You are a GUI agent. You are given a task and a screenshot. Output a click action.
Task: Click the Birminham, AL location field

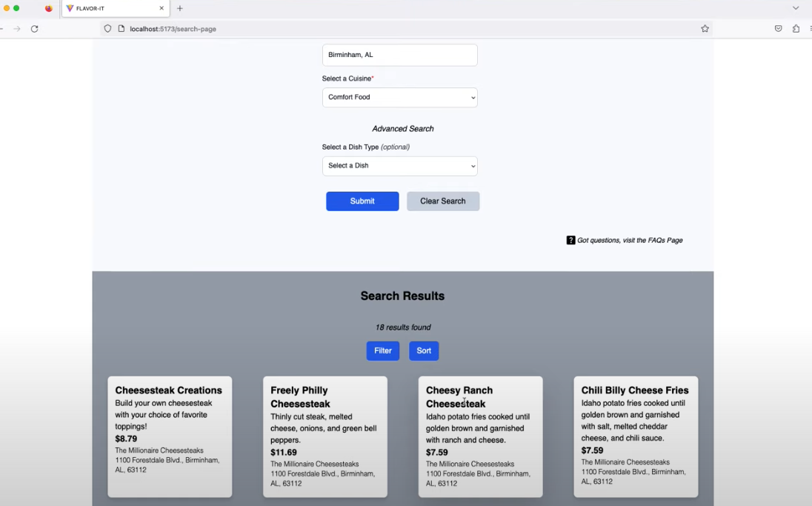(x=400, y=55)
